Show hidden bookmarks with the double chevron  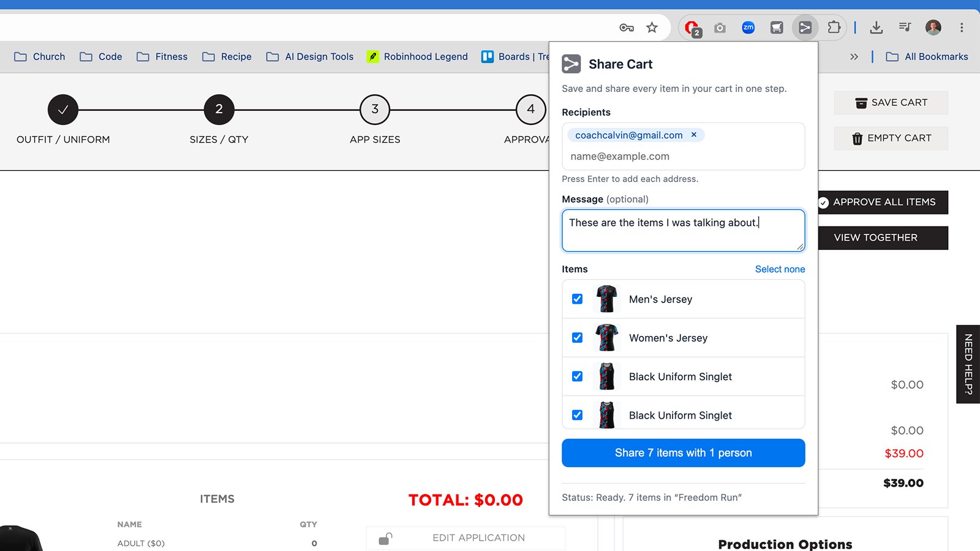point(854,56)
